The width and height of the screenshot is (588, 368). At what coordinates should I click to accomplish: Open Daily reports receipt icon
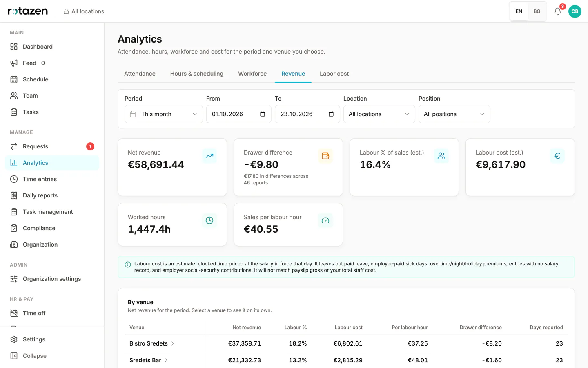(x=14, y=195)
